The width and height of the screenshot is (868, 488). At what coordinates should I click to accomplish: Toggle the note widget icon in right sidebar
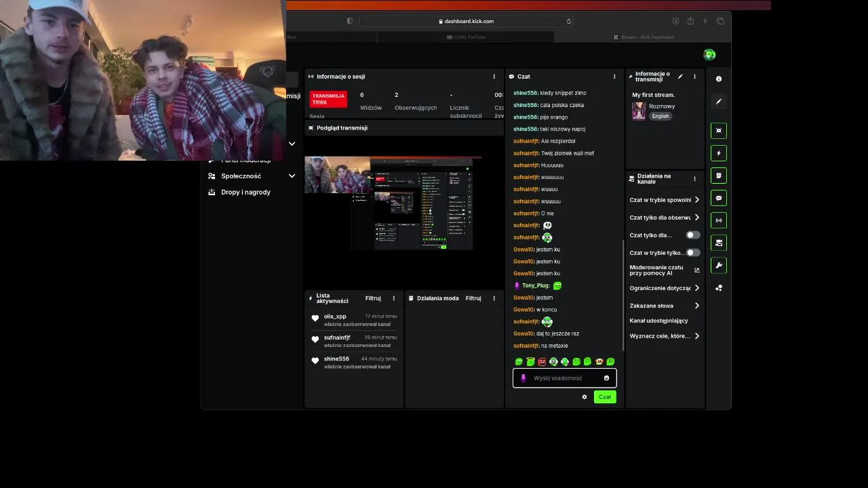719,176
